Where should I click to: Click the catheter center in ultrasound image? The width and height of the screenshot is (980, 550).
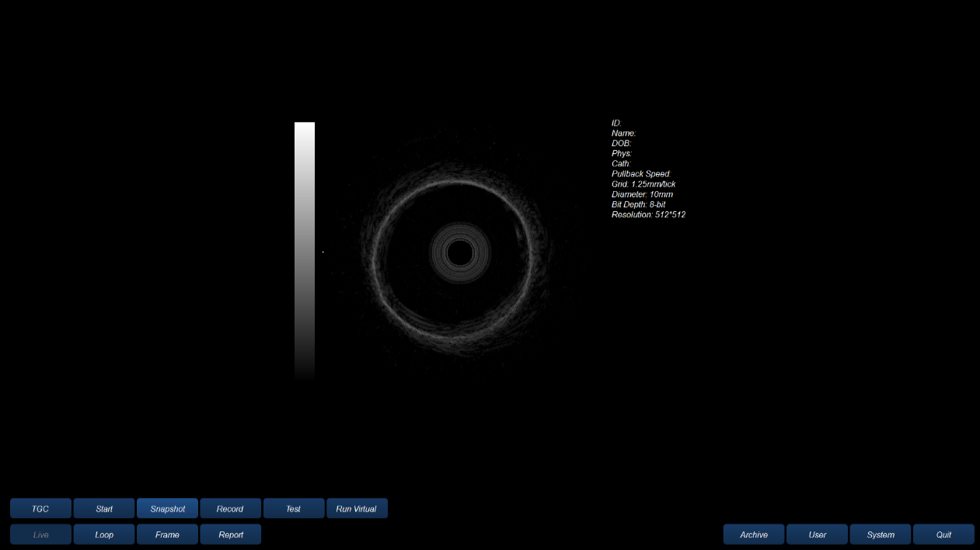(x=459, y=252)
